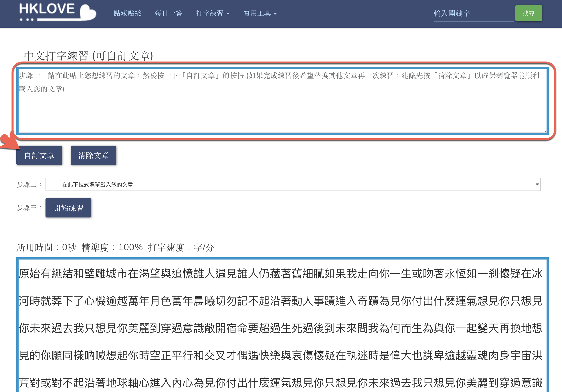
Task: Click the HKLOVE heart logo
Action: 58,12
